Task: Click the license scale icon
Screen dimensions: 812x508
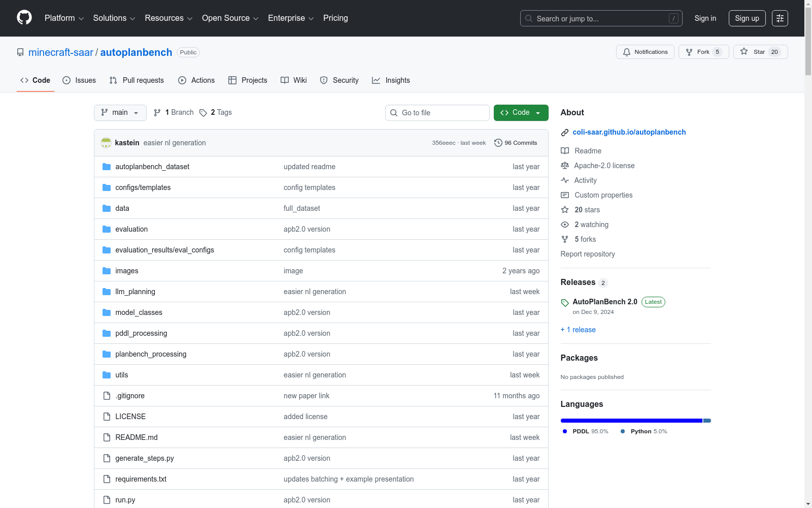Action: (x=565, y=166)
